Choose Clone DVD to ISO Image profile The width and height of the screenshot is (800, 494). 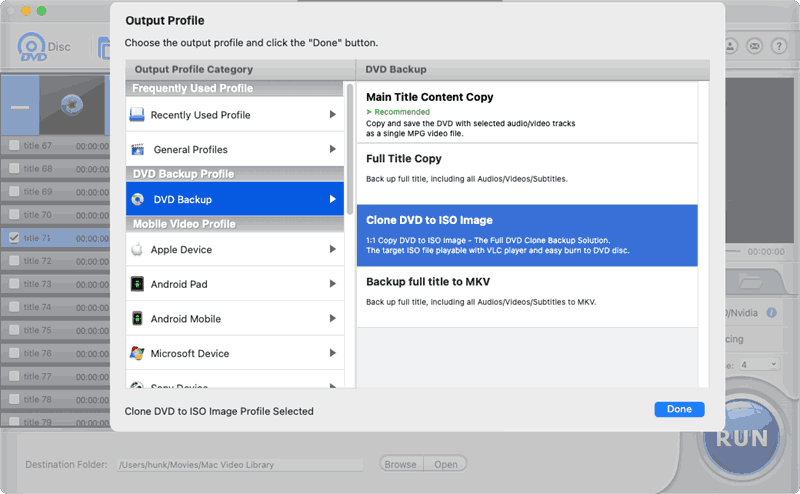(527, 235)
